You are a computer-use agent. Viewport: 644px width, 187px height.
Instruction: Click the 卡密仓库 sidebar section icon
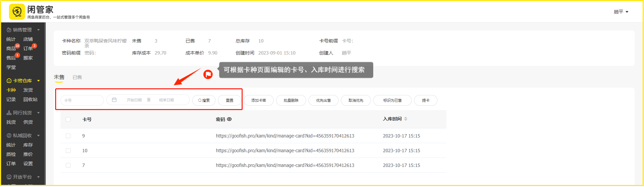pyautogui.click(x=9, y=81)
